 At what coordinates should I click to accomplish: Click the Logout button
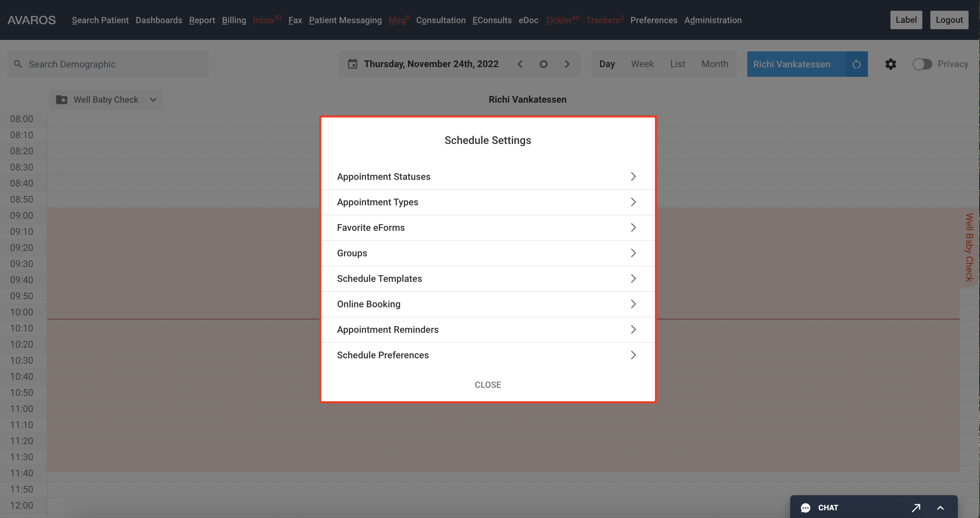click(x=949, y=20)
